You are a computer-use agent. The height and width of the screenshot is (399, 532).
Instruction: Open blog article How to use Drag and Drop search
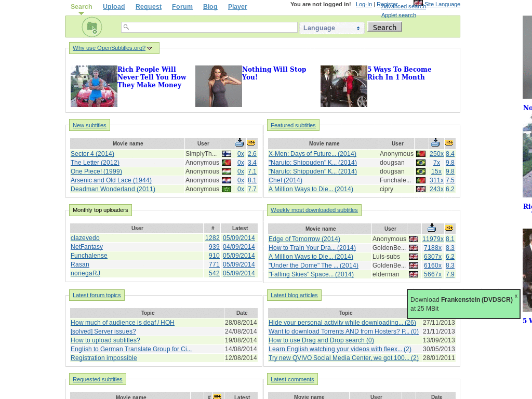click(321, 340)
